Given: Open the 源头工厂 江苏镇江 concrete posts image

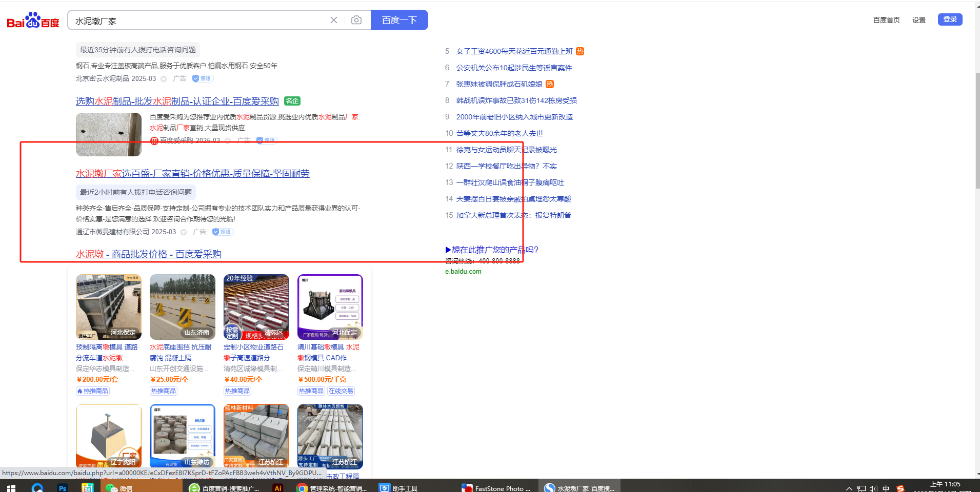Looking at the screenshot, I should pyautogui.click(x=330, y=436).
